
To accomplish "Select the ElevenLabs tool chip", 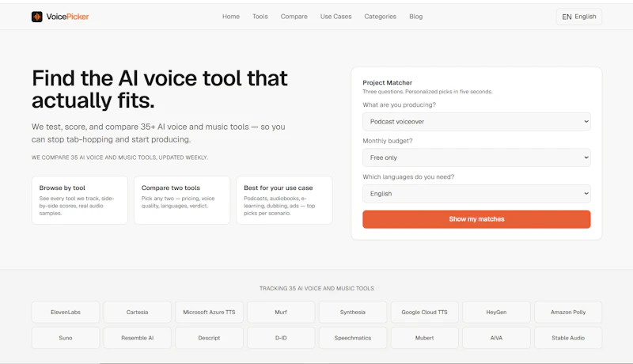I will coord(66,312).
